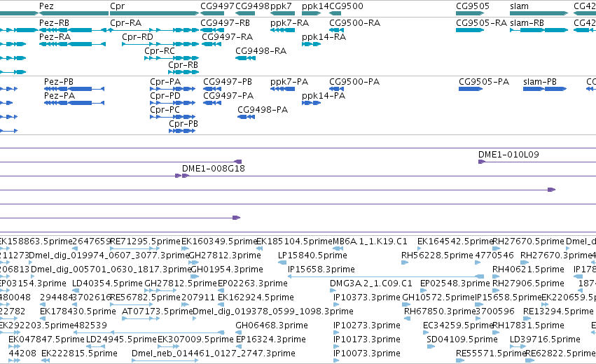Select protein CG9498-PA
Image resolution: width=596 pixels, height=364 pixels.
pos(246,117)
